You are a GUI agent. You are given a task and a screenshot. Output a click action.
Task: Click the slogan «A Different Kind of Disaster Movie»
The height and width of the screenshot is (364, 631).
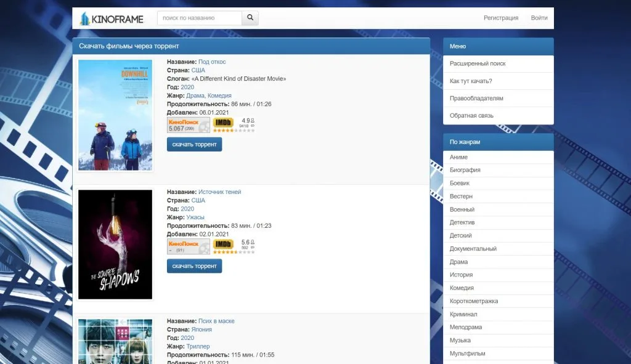pos(238,79)
